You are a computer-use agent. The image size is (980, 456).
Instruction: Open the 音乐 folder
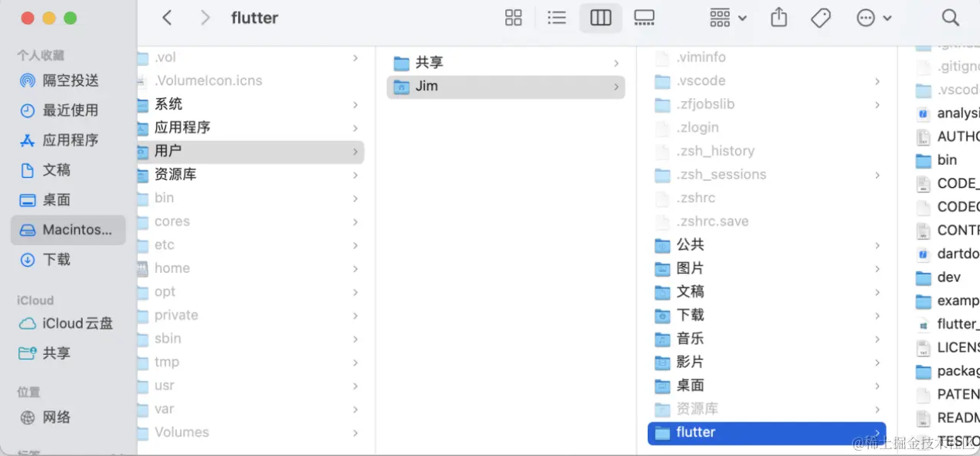(766, 339)
